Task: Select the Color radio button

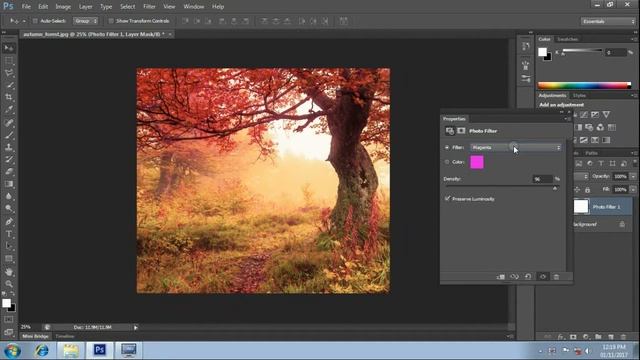Action: (x=447, y=162)
